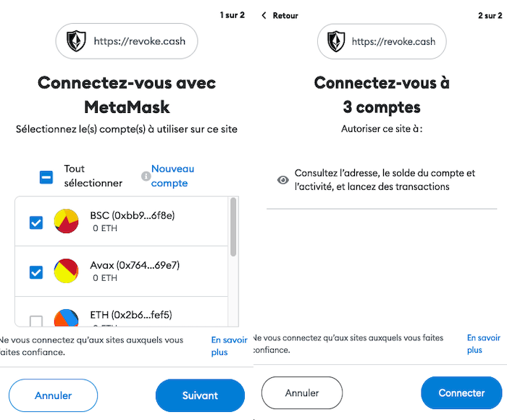Click the ETH account avatar icon
Screen dimensions: 507x420
click(67, 317)
